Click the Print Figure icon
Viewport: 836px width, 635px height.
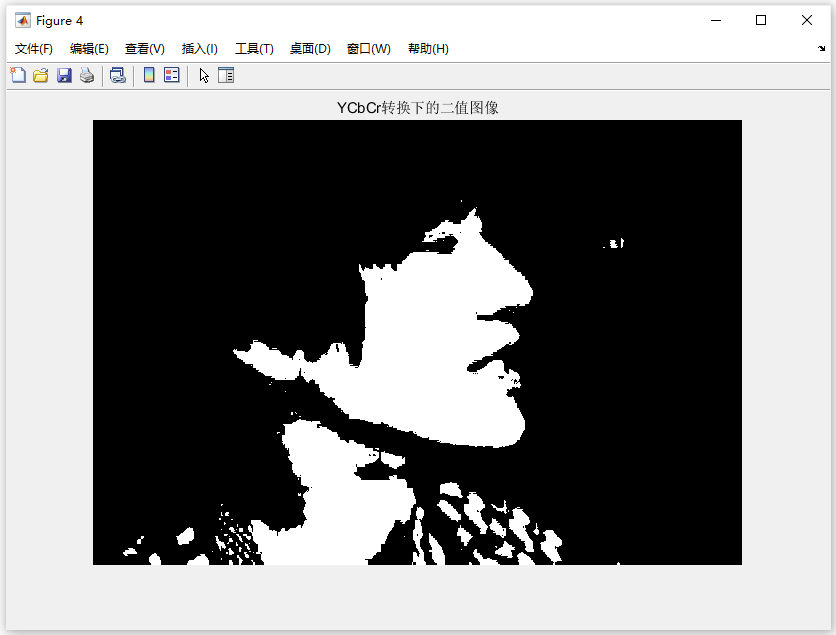click(87, 75)
